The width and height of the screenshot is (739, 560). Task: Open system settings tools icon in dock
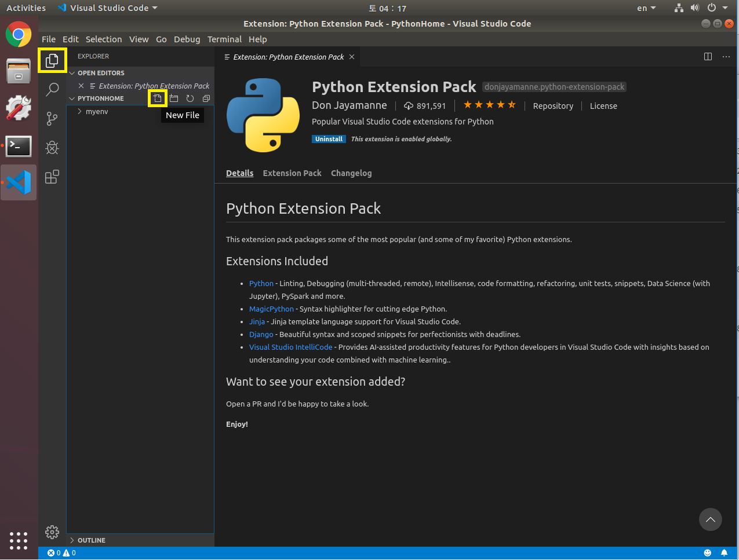pyautogui.click(x=19, y=108)
